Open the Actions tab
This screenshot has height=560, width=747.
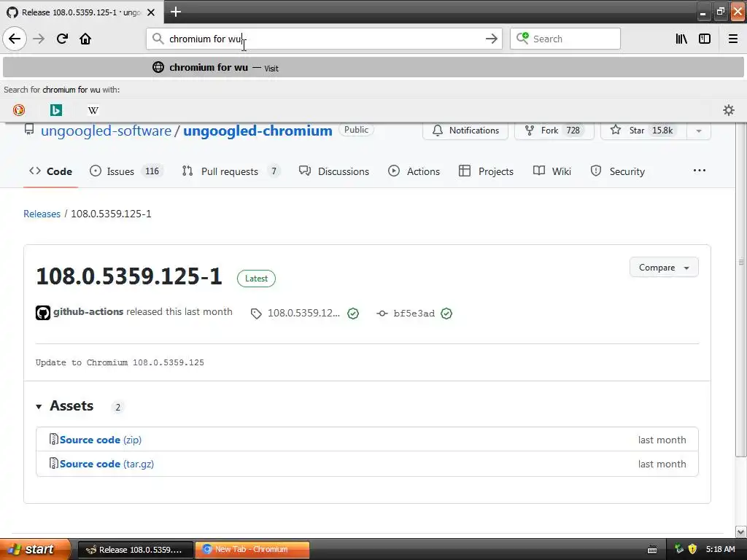click(x=414, y=171)
